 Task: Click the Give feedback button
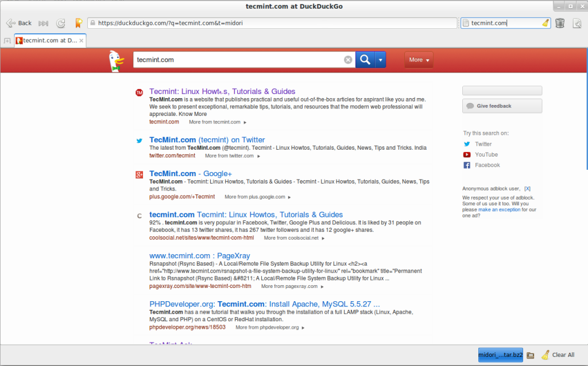point(502,106)
